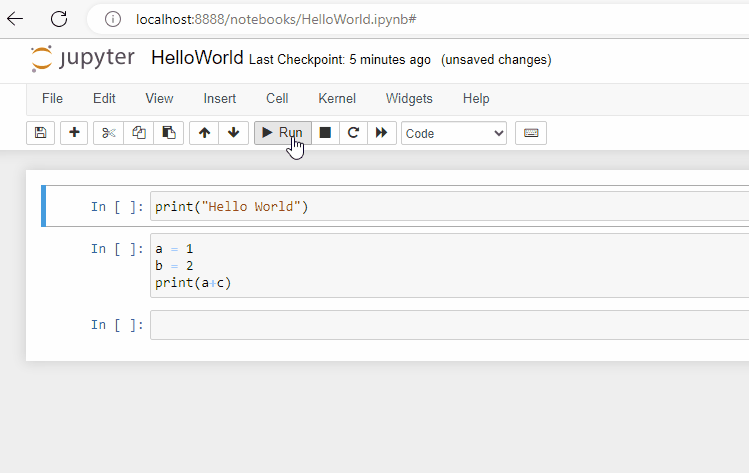Expand the Code cell type dropdown
This screenshot has width=749, height=473.
(x=454, y=133)
